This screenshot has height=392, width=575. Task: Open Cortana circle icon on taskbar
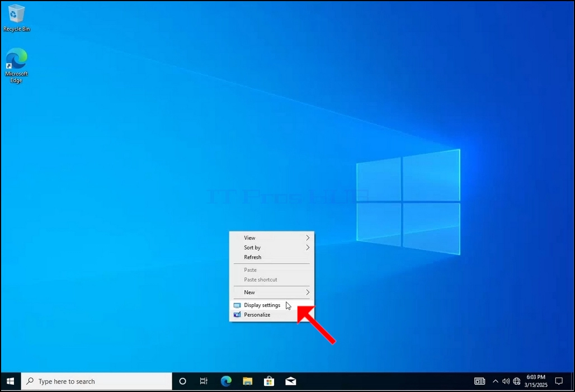182,381
